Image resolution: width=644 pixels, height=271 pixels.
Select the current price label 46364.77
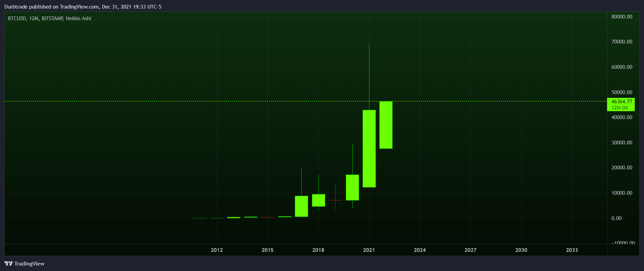tap(621, 102)
